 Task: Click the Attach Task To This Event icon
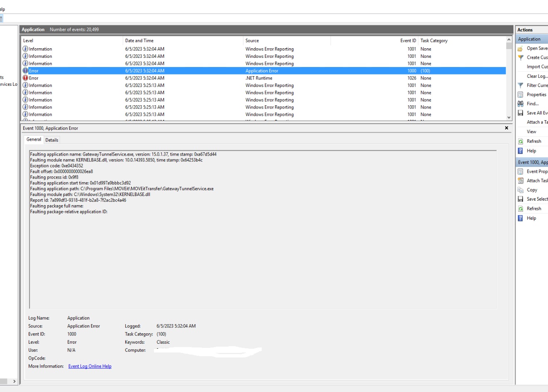coord(520,181)
